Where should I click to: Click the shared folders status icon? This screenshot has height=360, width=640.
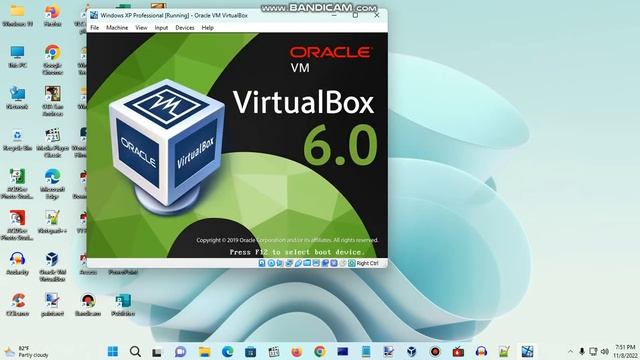point(307,263)
